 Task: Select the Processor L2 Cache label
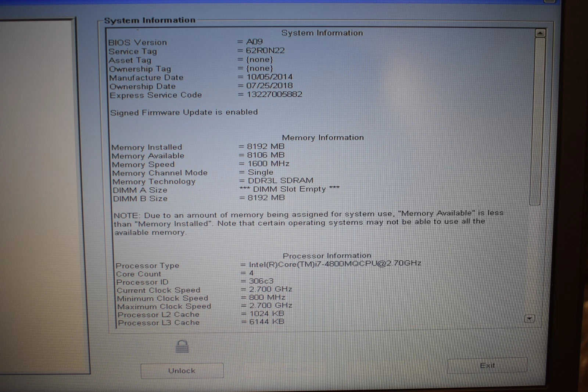[158, 315]
